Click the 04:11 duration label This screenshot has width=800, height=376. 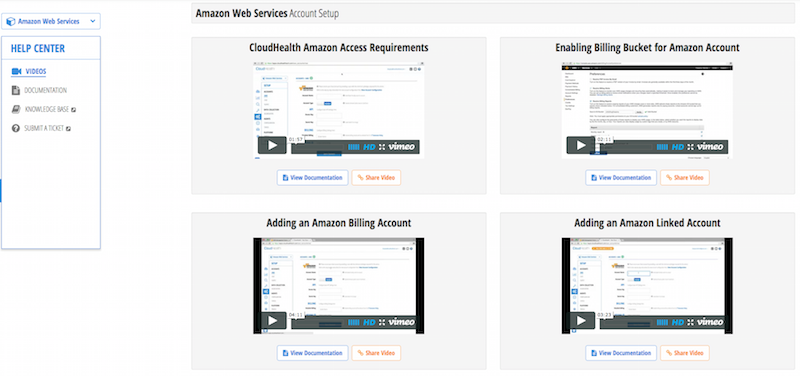tap(296, 315)
